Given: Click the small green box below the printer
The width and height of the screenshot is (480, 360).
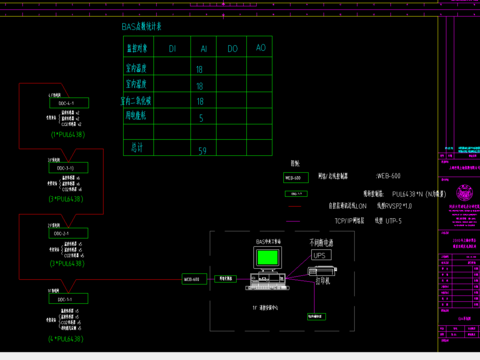Looking at the screenshot, I should [x=316, y=316].
